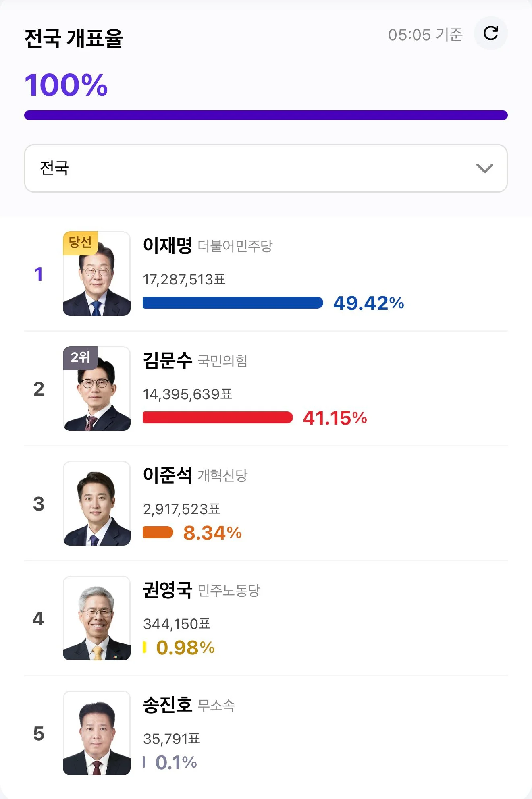The height and width of the screenshot is (799, 532).
Task: Open 이재명 candidate photo
Action: [97, 274]
